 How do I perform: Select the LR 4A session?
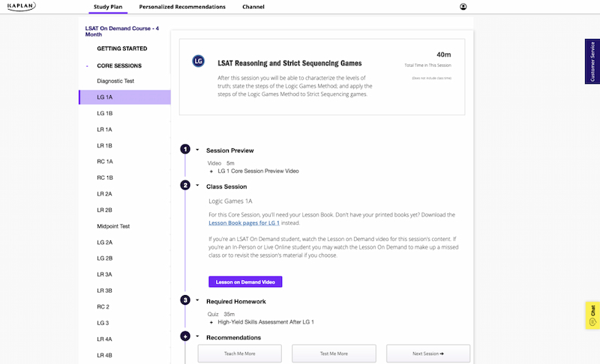[104, 339]
